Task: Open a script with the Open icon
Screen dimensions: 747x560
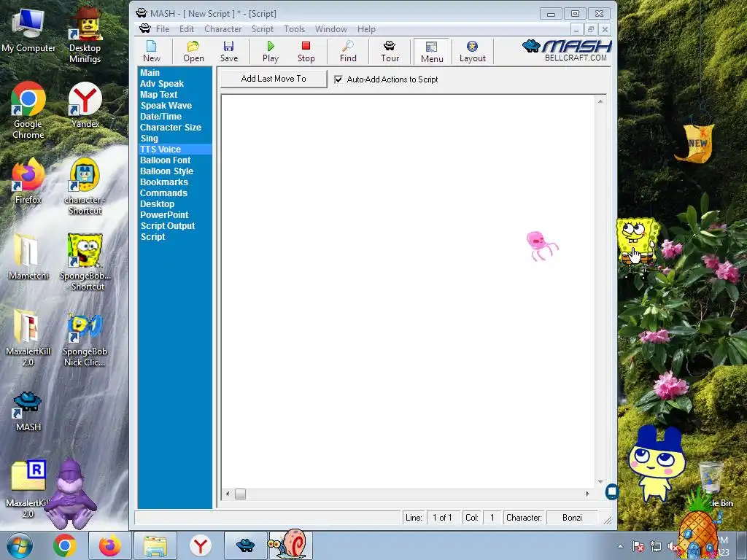Action: click(x=193, y=52)
